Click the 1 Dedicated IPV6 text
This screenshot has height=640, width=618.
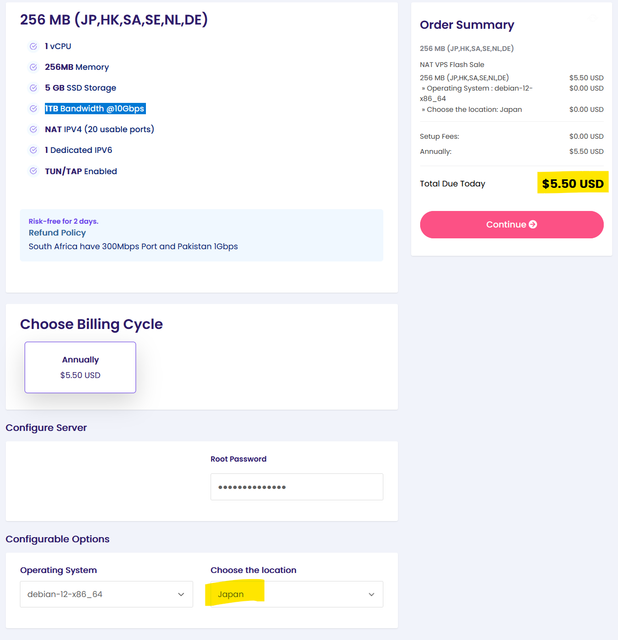coord(78,150)
